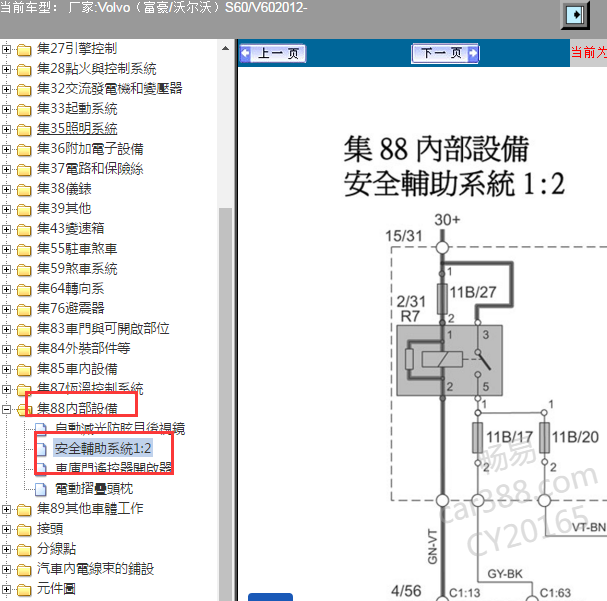
Task: Open the 集85車內設備 folder icon
Action: pos(24,370)
